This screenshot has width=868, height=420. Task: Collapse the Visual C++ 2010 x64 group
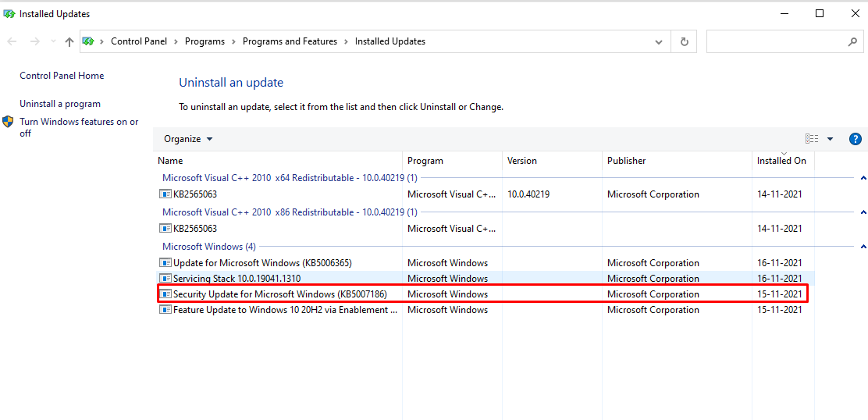(x=863, y=178)
